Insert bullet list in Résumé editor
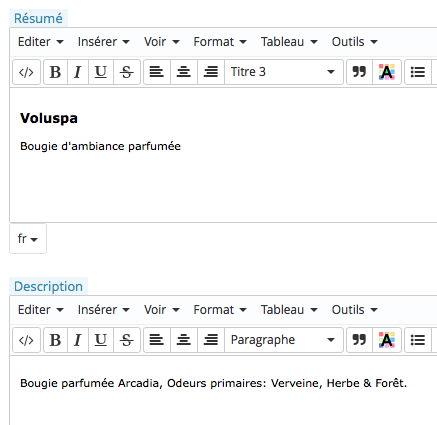437x425 pixels. pos(418,72)
